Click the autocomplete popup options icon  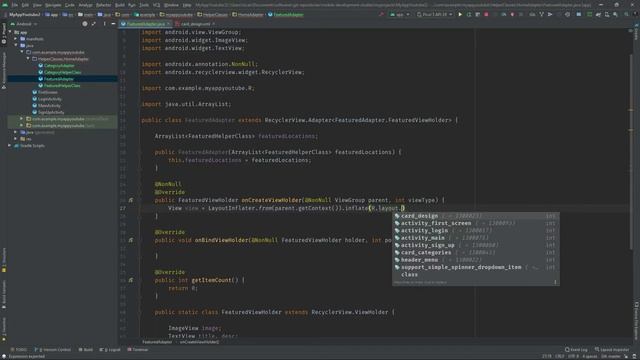555,282
